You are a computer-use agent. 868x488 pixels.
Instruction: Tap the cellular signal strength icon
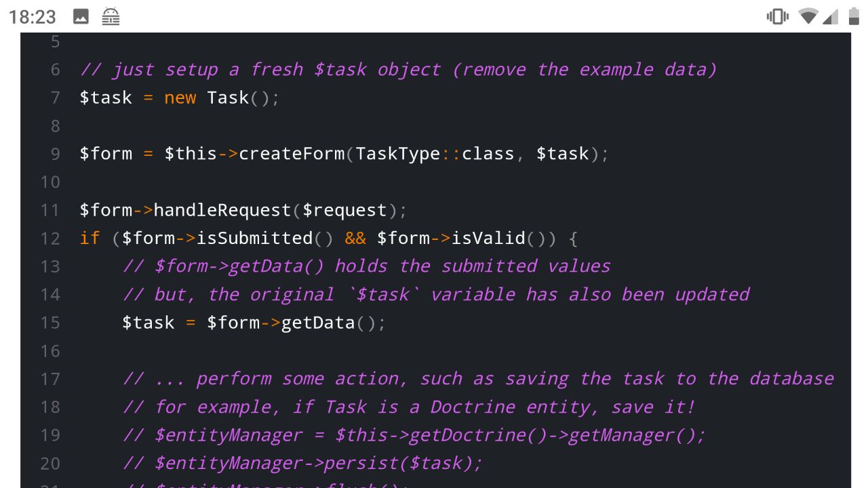pos(831,16)
